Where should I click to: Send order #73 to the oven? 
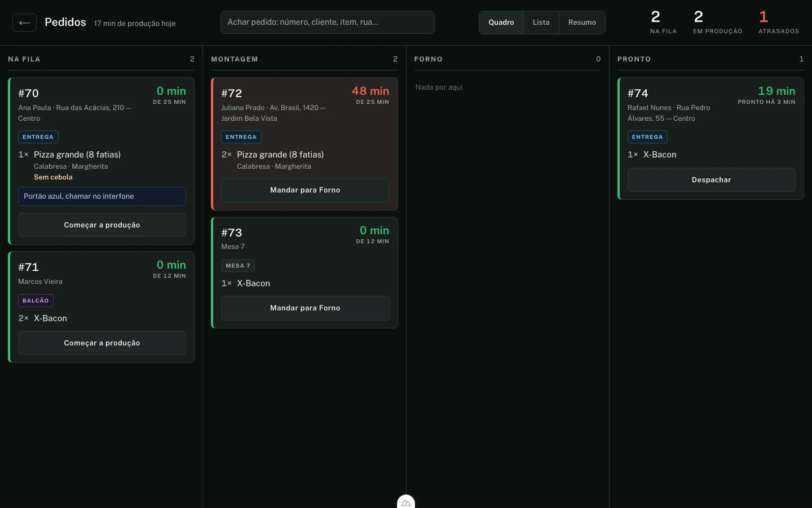pos(305,308)
